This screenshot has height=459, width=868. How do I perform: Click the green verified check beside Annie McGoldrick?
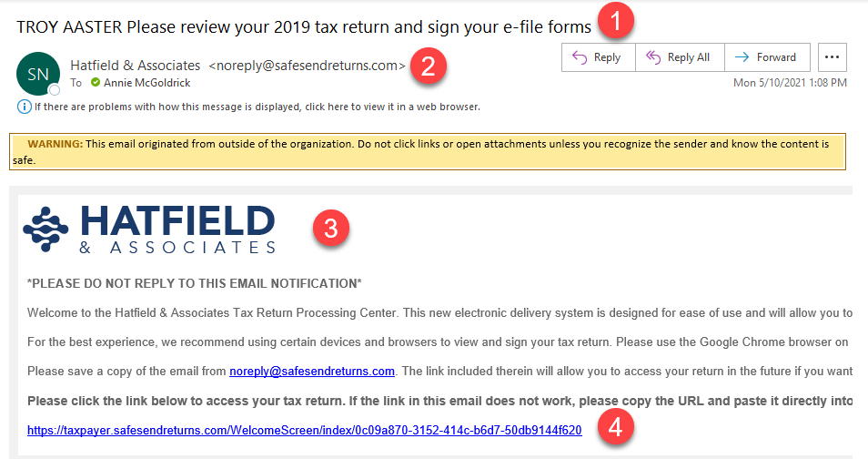click(96, 83)
